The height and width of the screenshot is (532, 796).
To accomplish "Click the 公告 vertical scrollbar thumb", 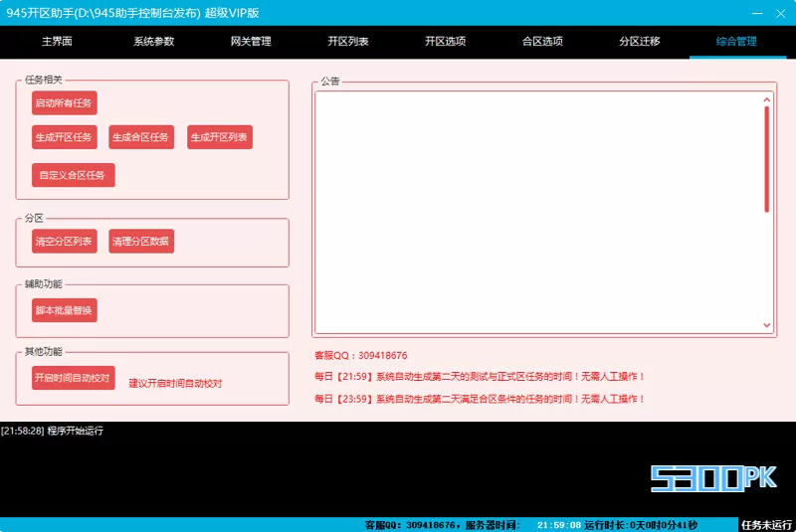I will (766, 159).
